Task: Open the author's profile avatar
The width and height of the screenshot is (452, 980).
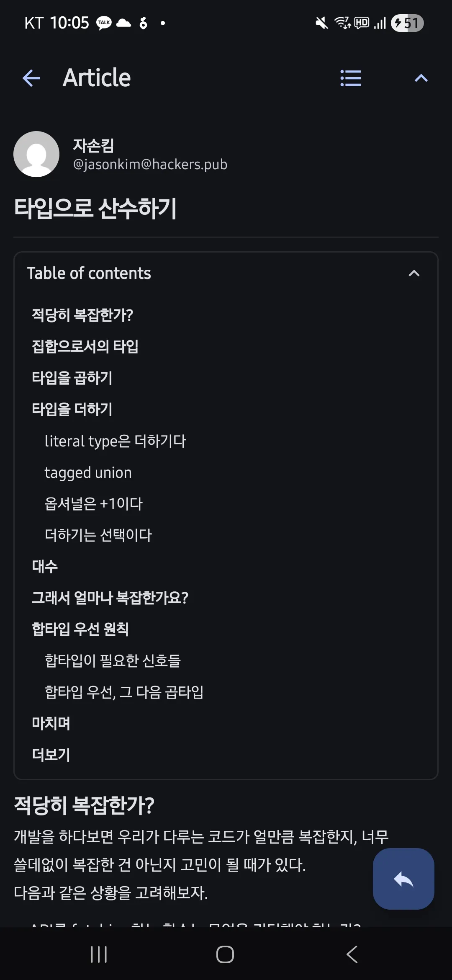Action: pyautogui.click(x=36, y=154)
